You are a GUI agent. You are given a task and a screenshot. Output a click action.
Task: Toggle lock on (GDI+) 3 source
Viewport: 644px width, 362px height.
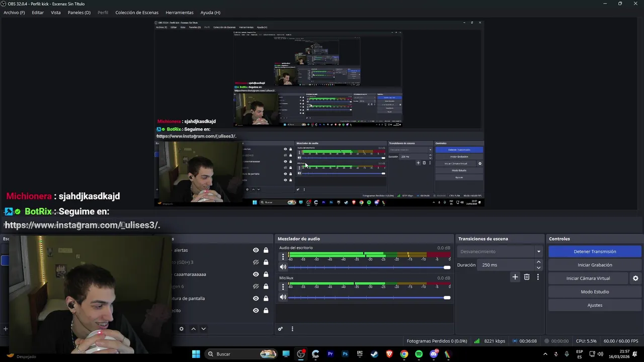pyautogui.click(x=266, y=262)
